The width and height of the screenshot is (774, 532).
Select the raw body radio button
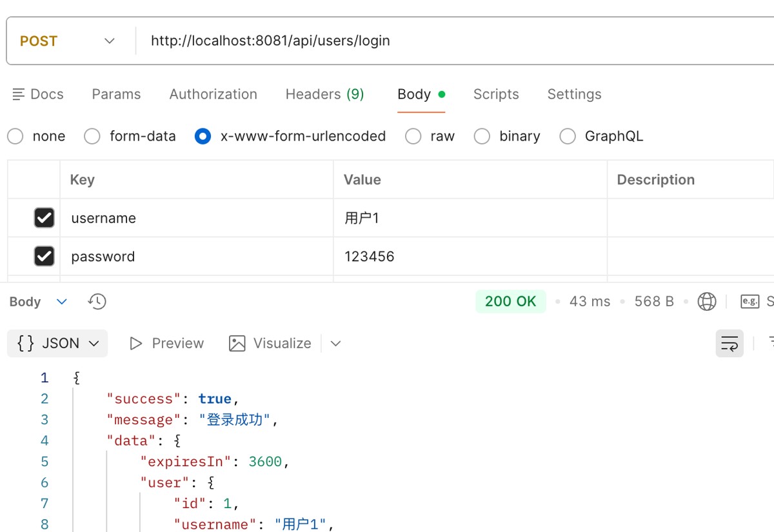[413, 136]
